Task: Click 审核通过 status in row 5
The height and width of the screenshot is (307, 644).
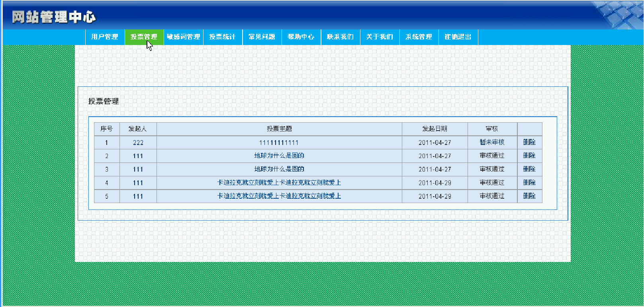Action: click(492, 196)
